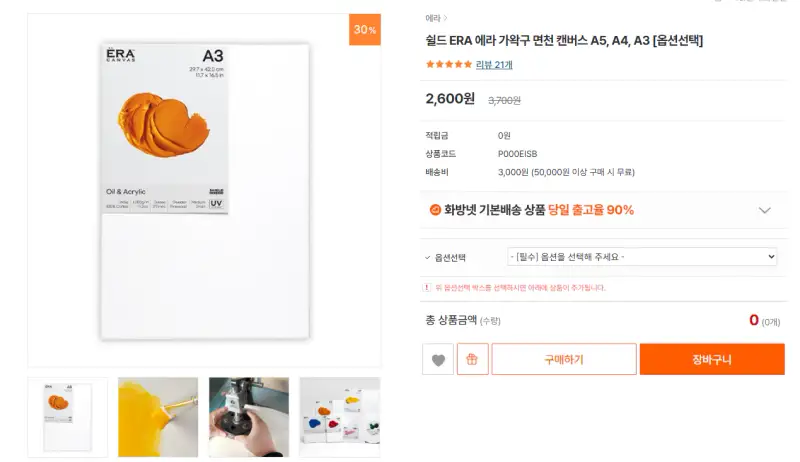Click the orange delivery badge icon
This screenshot has width=800, height=462.
click(x=435, y=210)
